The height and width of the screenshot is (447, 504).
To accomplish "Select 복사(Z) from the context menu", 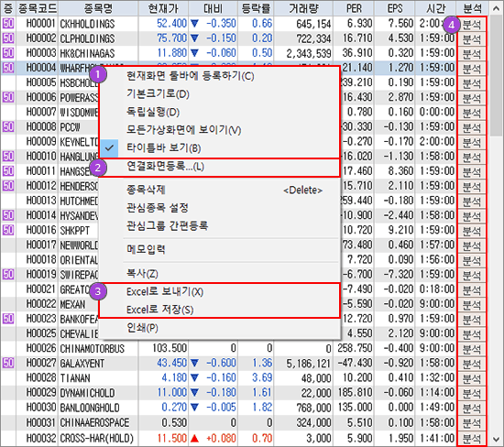I will [x=142, y=274].
